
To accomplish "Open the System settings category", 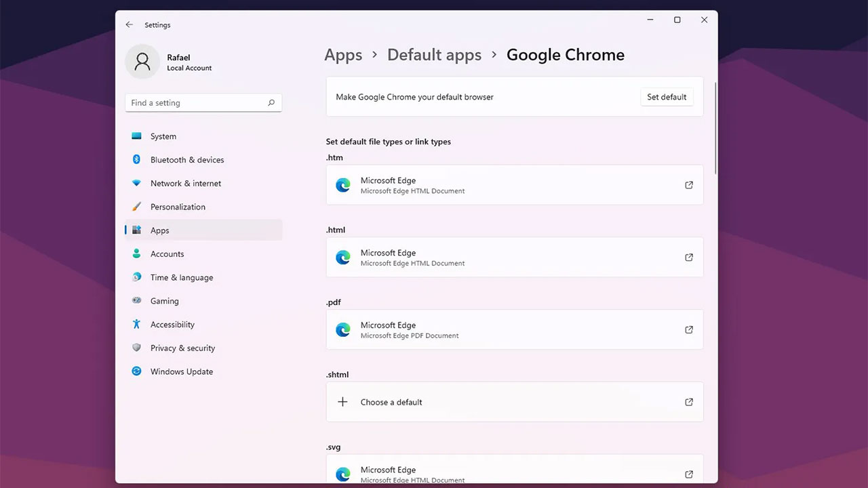I will click(203, 136).
